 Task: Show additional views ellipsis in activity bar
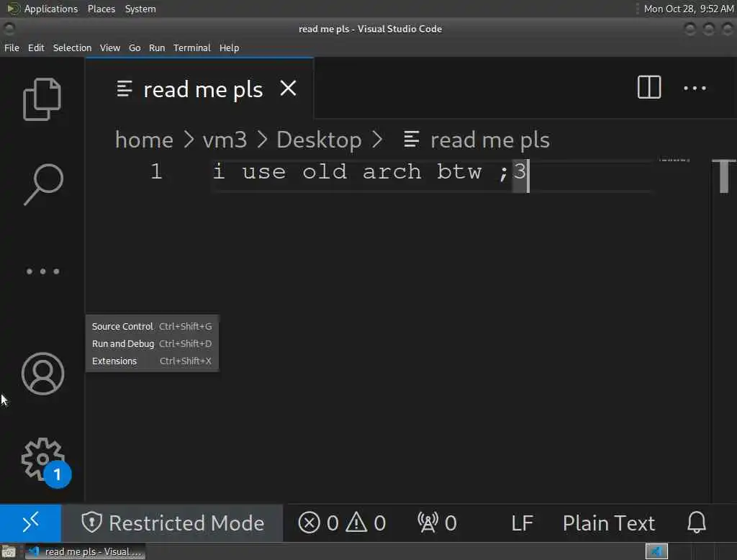point(42,271)
